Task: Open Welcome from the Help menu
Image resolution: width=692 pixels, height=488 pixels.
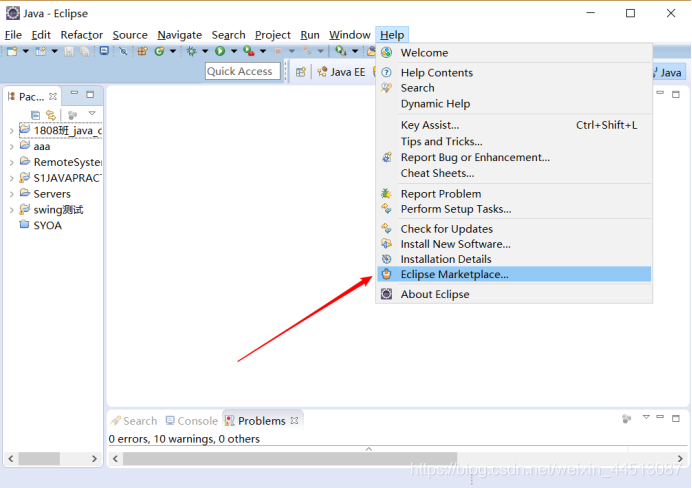Action: coord(514,53)
